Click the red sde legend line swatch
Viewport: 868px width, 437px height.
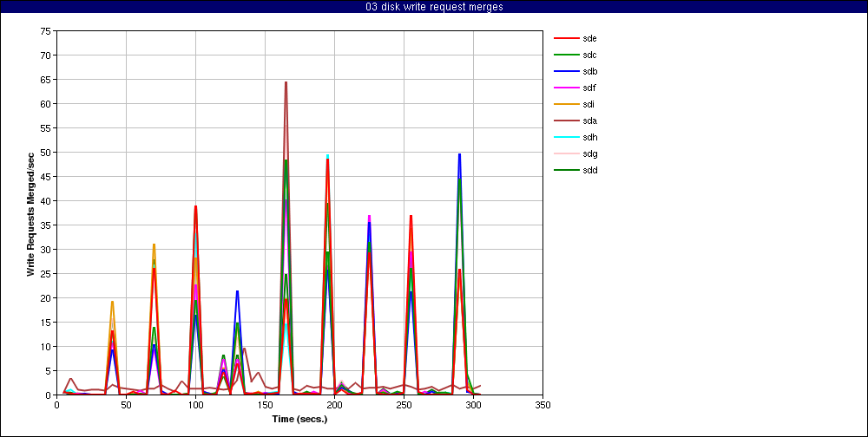point(565,39)
